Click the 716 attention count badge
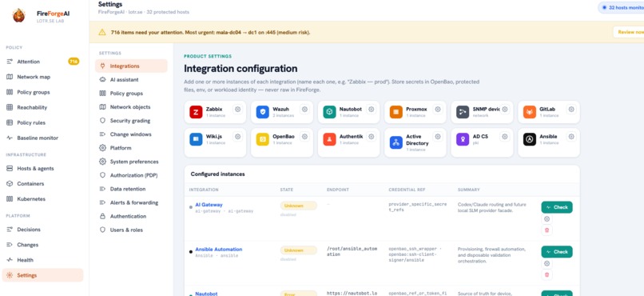The image size is (644, 296). (x=74, y=62)
